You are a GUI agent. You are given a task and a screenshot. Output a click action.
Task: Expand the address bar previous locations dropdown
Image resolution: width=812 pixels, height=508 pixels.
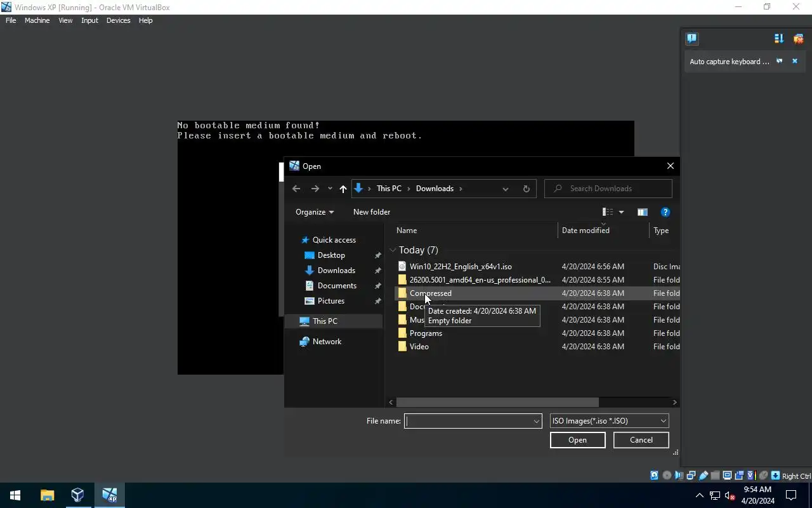click(x=505, y=189)
